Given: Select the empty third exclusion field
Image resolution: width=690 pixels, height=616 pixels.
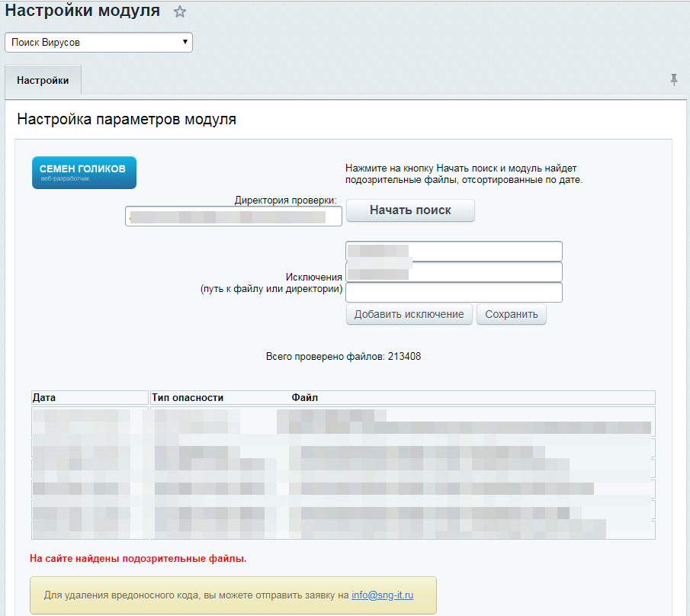Looking at the screenshot, I should [x=454, y=293].
